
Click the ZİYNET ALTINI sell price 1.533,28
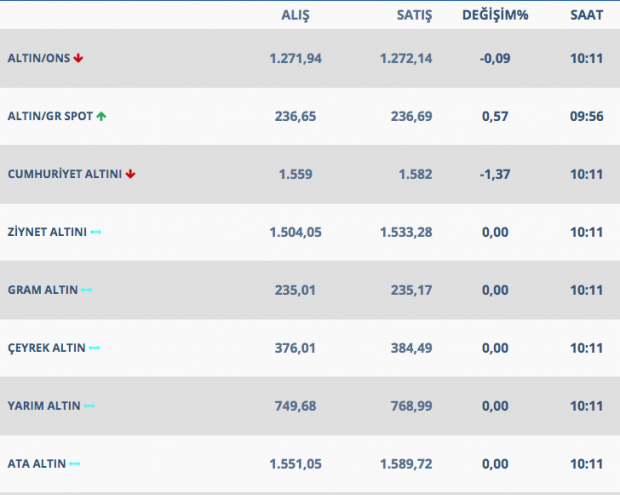coord(406,232)
